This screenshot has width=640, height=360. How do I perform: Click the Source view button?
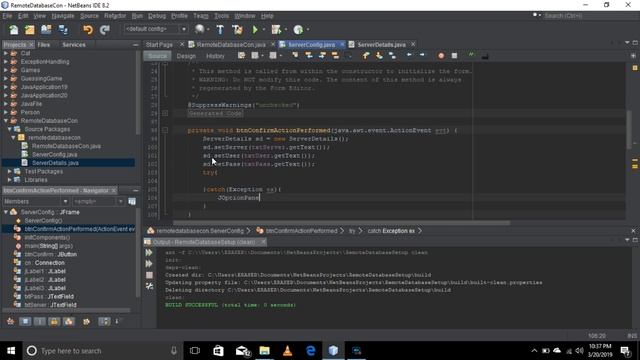tap(157, 56)
